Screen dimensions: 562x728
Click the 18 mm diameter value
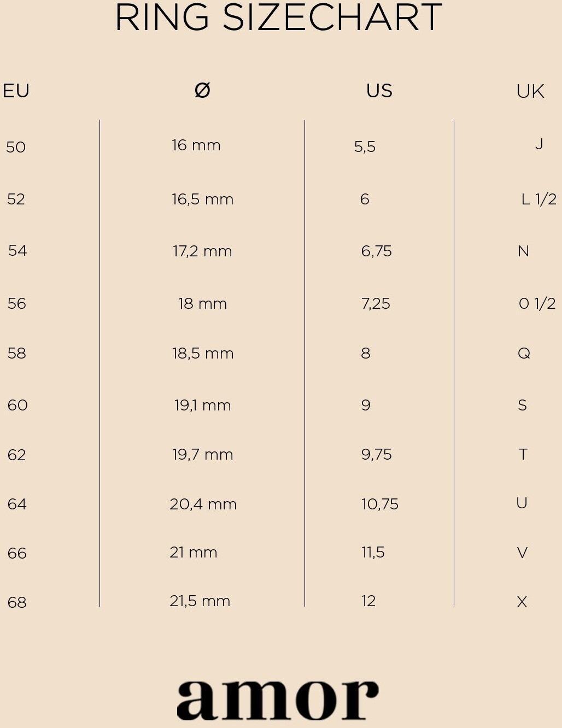click(x=202, y=304)
